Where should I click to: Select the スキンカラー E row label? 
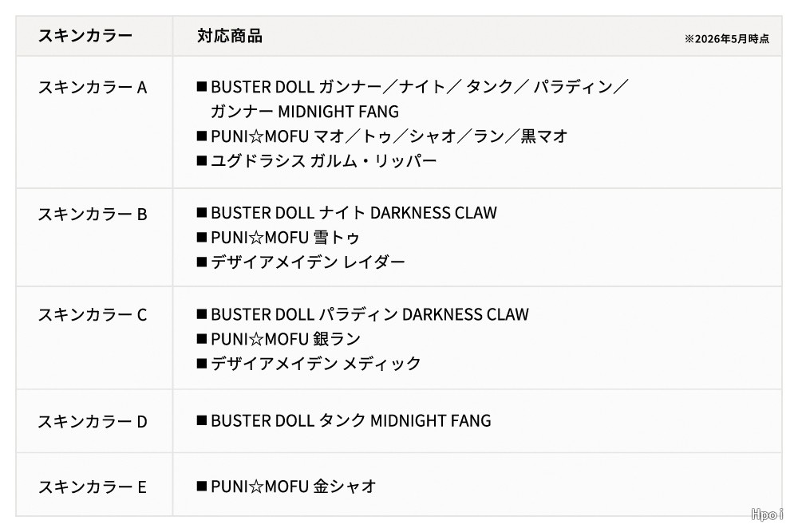click(x=93, y=487)
